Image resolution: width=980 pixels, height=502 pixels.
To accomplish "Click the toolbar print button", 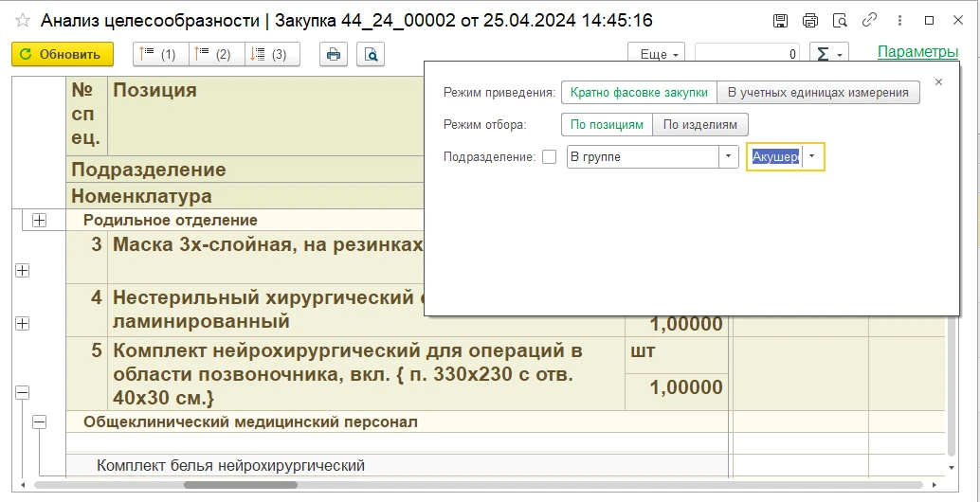I will pos(334,54).
